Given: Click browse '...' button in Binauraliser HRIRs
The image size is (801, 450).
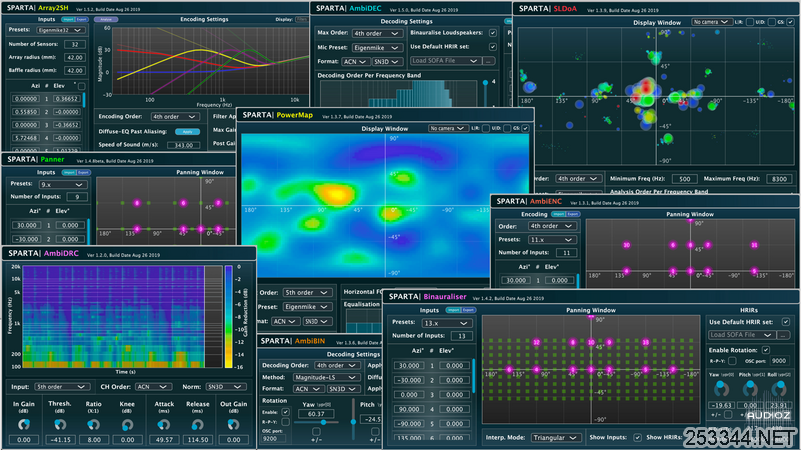Looking at the screenshot, I should 783,335.
